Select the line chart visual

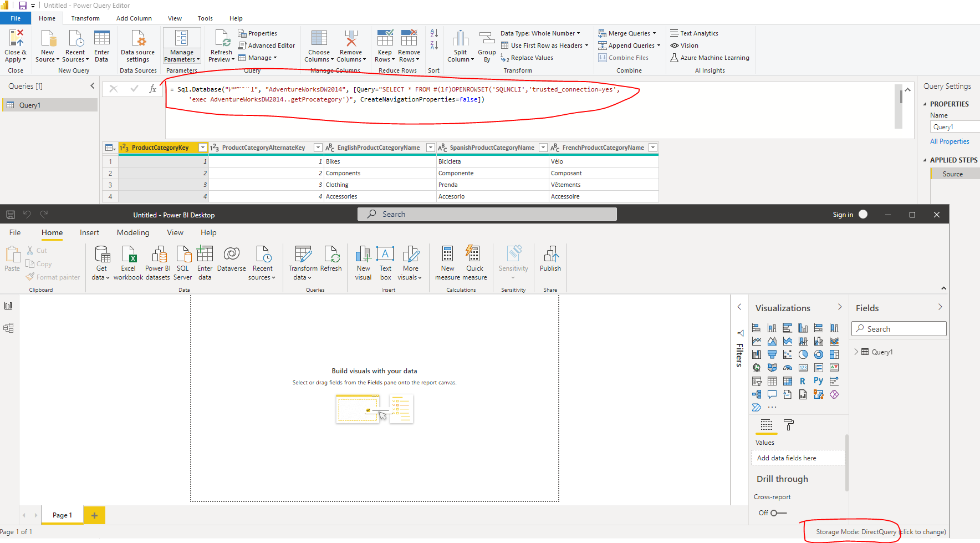coord(757,341)
